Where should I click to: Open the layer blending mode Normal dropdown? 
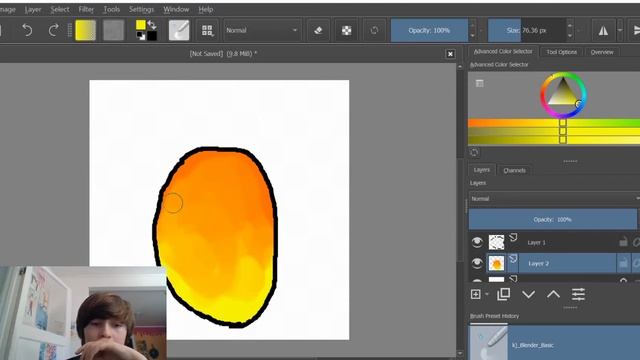[x=554, y=199]
